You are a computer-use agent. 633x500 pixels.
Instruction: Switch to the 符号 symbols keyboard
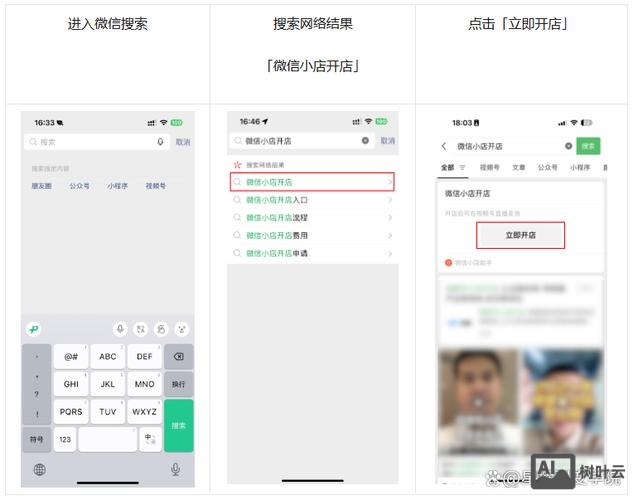coord(37,439)
